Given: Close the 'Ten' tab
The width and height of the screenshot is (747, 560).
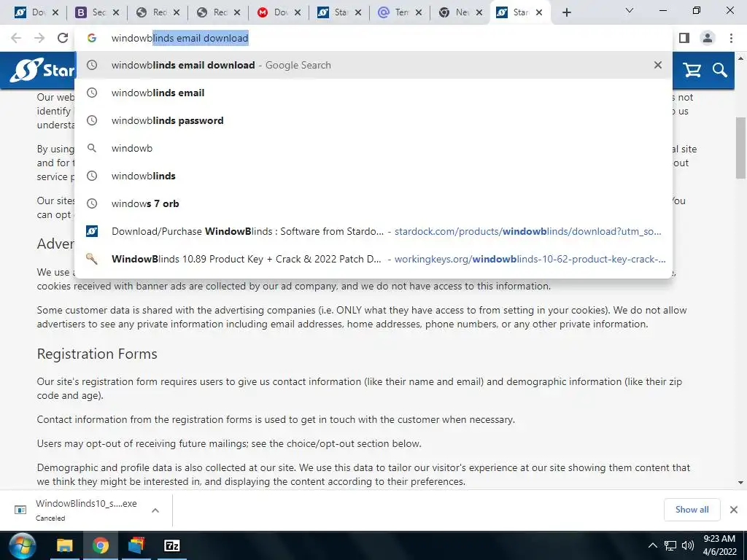Looking at the screenshot, I should point(418,12).
